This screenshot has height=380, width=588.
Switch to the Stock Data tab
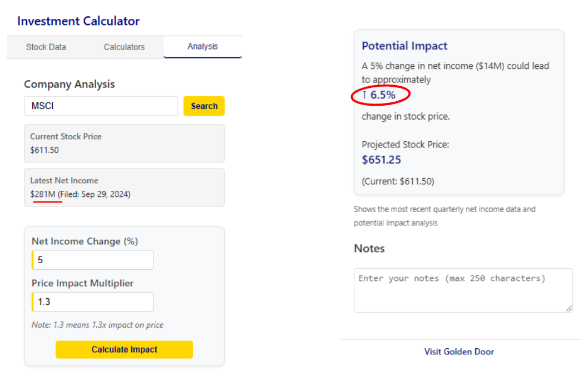(46, 47)
